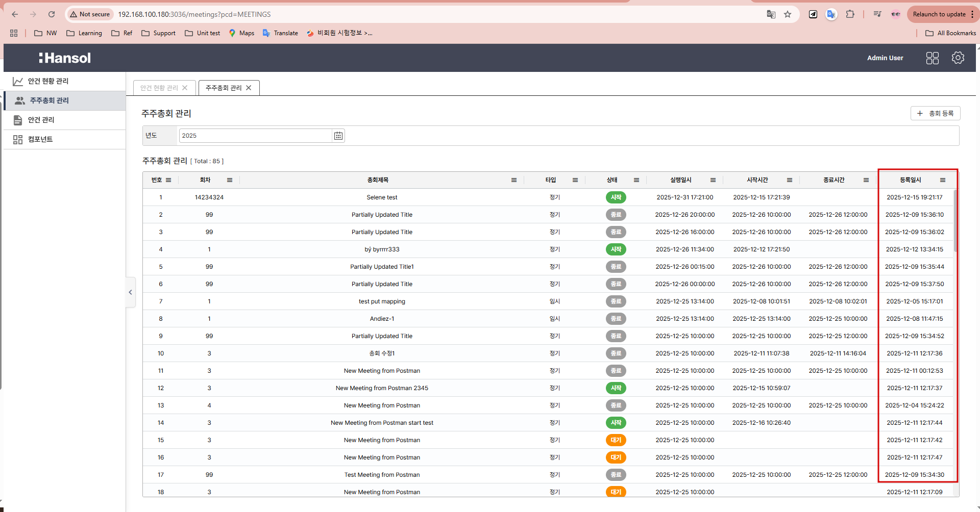This screenshot has height=512, width=980.
Task: Open the 타입 column menu icon
Action: point(575,180)
